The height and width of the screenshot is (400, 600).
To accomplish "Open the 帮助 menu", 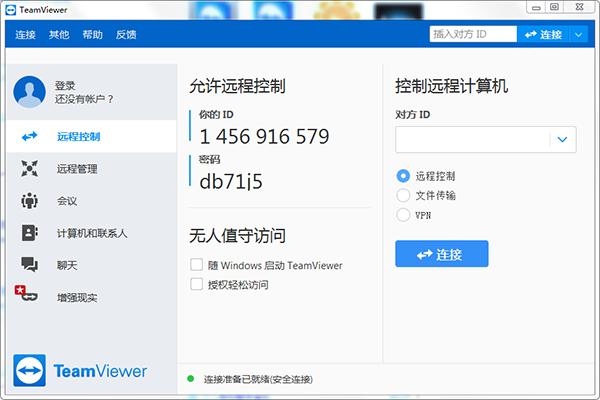I will pyautogui.click(x=93, y=35).
